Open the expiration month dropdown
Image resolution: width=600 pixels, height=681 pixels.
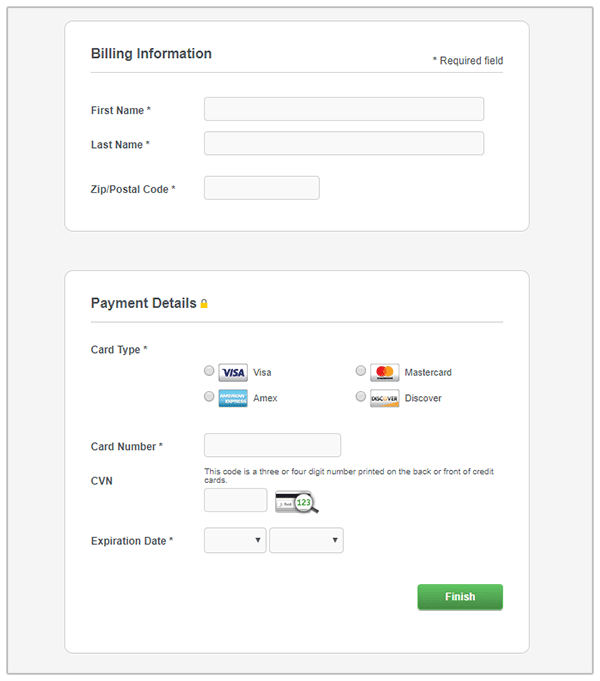(x=235, y=541)
